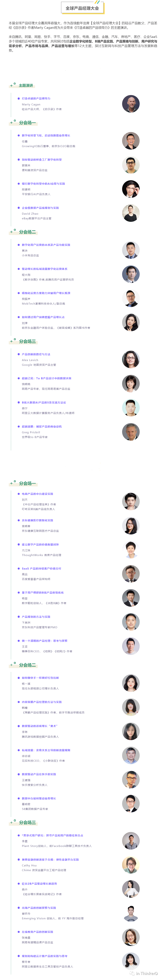
Task: Open the 电商产品的中台建设实践 talk
Action: pos(37,494)
